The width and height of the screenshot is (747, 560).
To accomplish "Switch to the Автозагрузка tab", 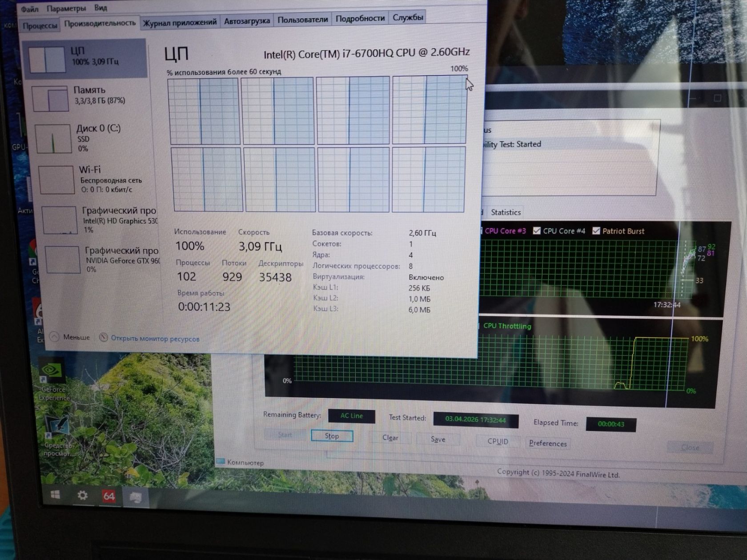I will [247, 20].
